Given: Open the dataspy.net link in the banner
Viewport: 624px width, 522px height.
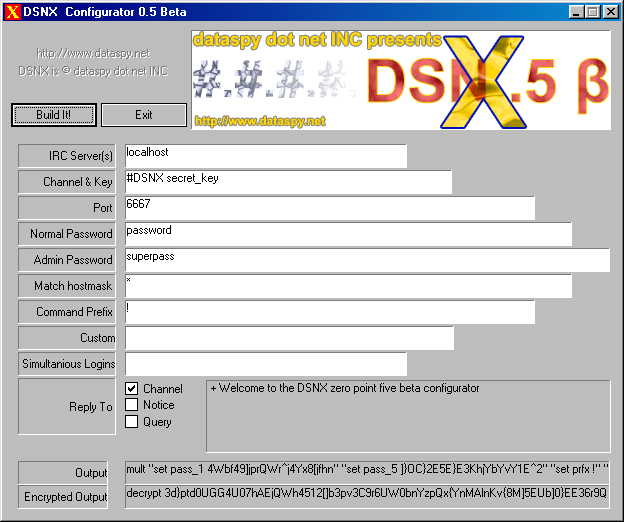Looking at the screenshot, I should 260,121.
